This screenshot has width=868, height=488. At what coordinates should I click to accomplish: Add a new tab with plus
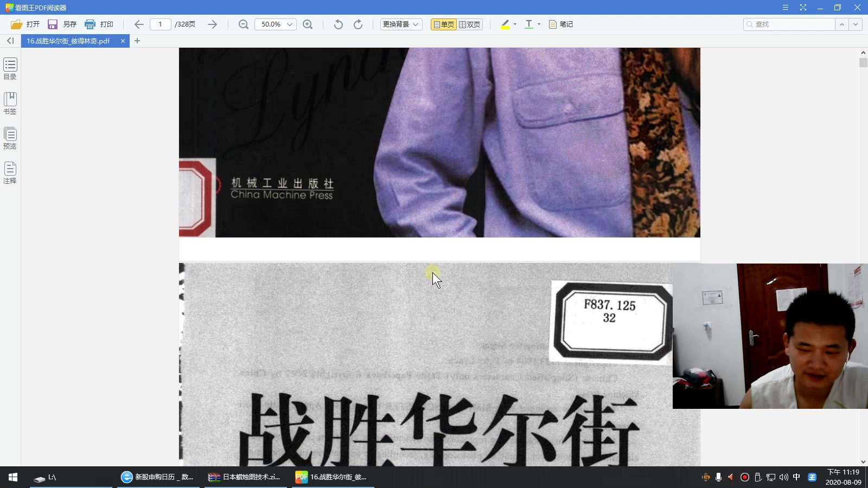pyautogui.click(x=137, y=41)
